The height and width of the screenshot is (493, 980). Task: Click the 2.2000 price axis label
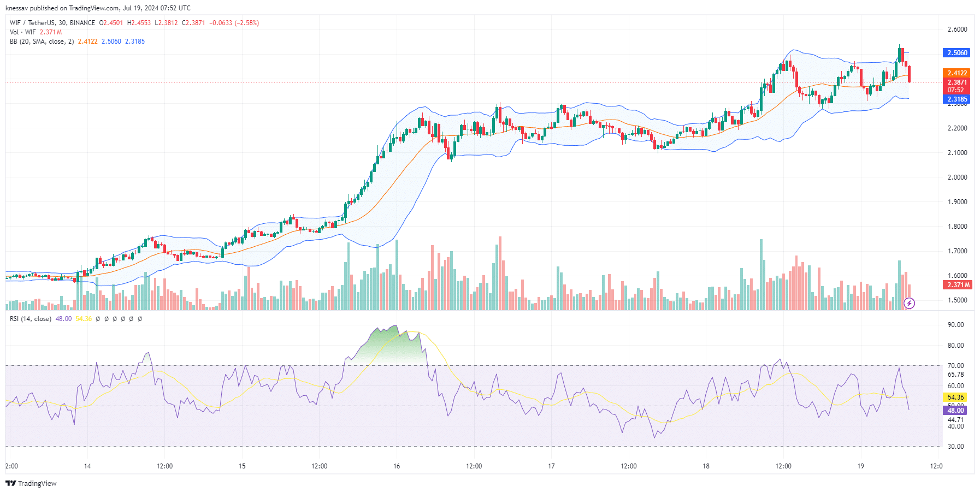coord(957,128)
